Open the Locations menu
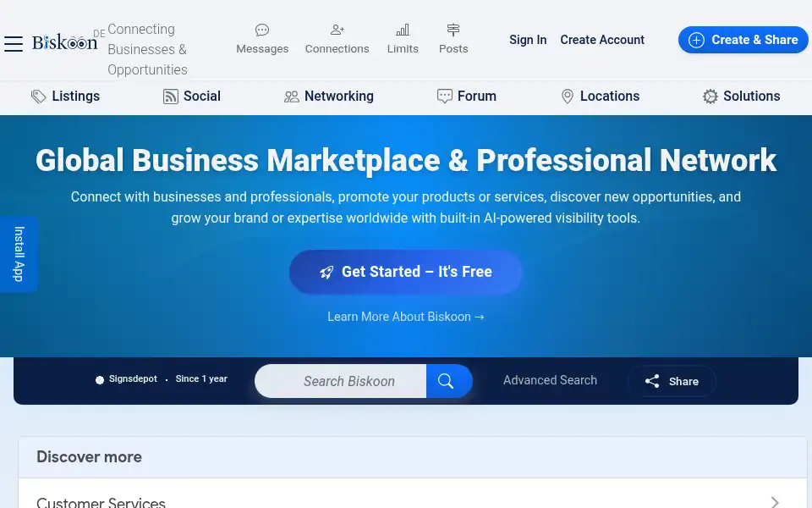The height and width of the screenshot is (508, 812). 601,97
